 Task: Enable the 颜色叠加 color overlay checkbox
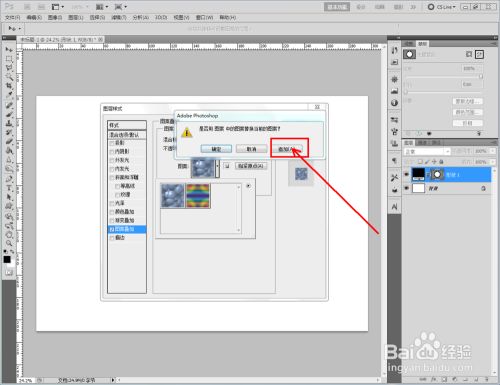coord(112,212)
